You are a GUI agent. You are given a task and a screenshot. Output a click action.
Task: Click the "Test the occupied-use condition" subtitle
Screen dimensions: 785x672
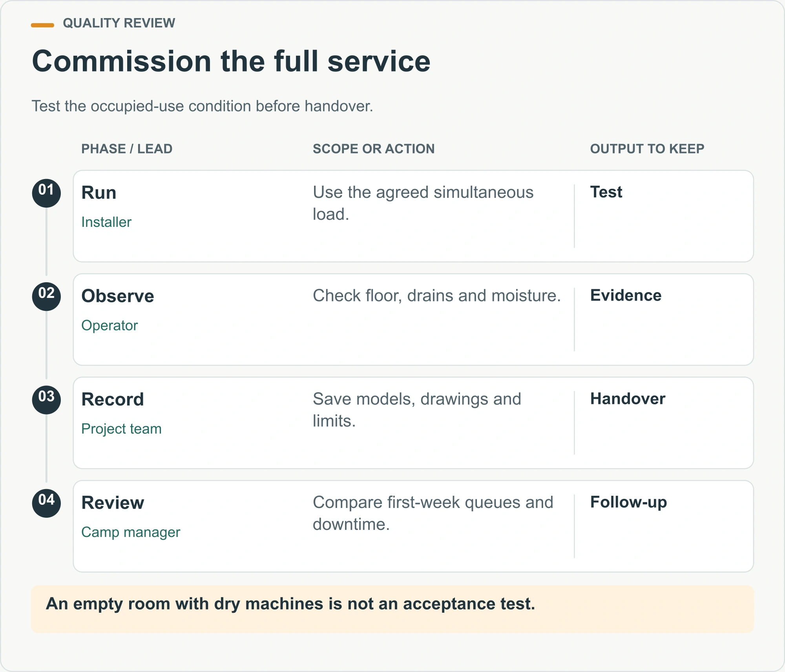(x=202, y=106)
